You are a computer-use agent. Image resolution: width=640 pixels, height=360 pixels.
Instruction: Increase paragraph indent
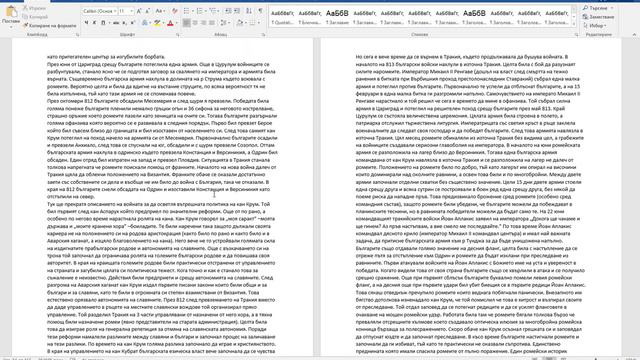pyautogui.click(x=237, y=11)
